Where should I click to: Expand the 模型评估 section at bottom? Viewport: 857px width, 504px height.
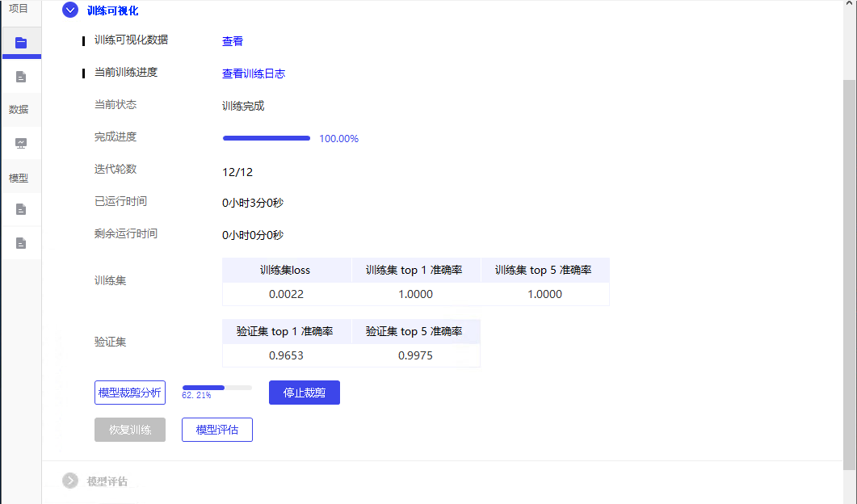(x=70, y=481)
